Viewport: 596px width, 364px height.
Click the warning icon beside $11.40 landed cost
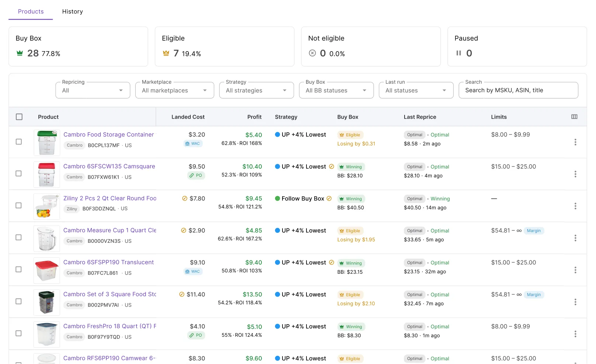coord(182,294)
